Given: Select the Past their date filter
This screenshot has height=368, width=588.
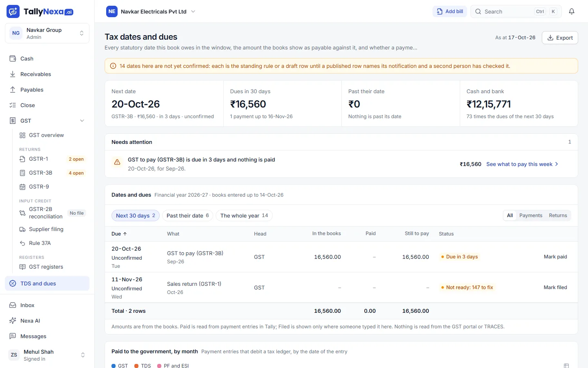Looking at the screenshot, I should tap(187, 215).
